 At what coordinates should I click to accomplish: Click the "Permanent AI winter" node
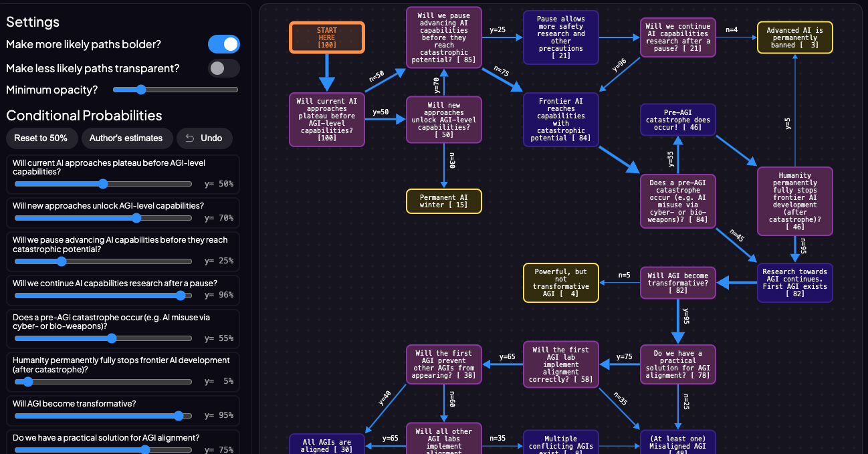[x=443, y=201]
